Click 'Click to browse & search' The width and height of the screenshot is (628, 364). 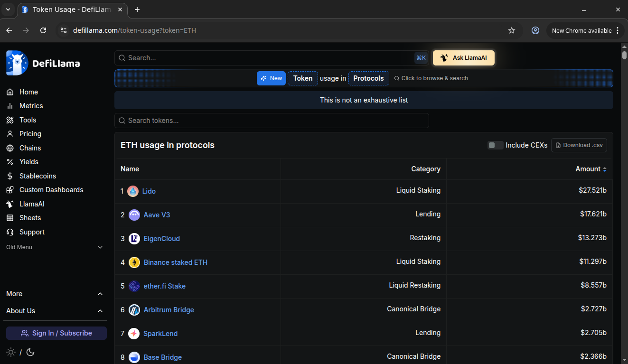431,78
